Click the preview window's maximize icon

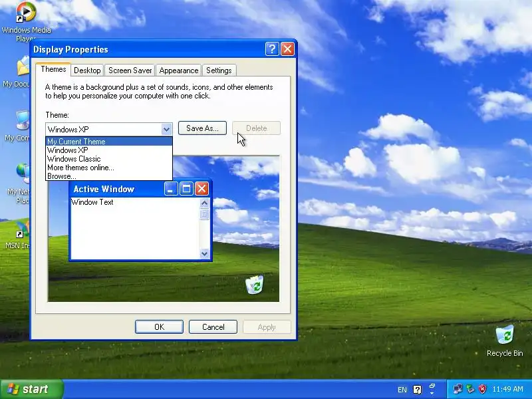click(x=186, y=189)
